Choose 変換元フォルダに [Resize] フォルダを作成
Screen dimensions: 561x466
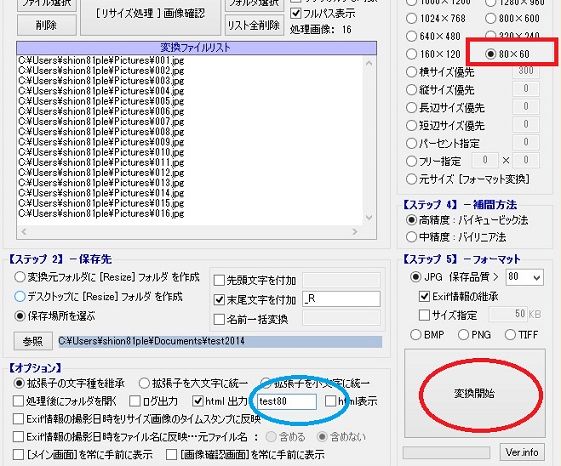(19, 277)
